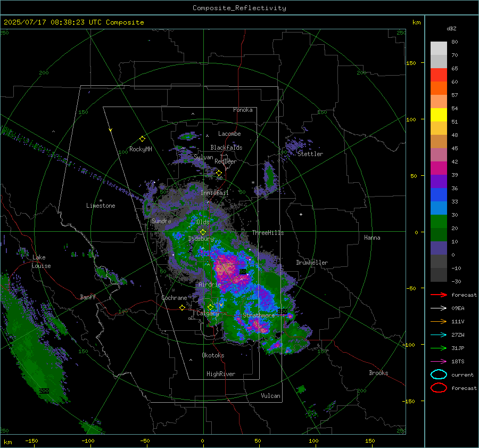Click the Okotoks town label

click(213, 355)
